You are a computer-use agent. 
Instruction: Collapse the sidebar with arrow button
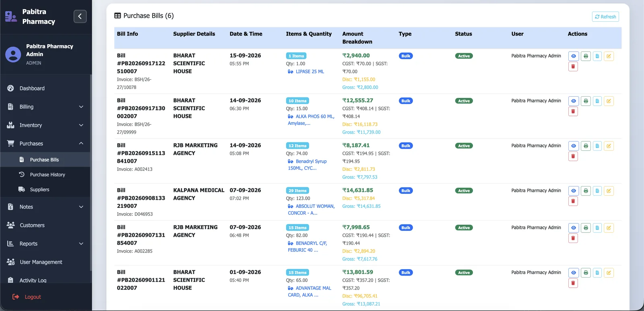coord(80,17)
